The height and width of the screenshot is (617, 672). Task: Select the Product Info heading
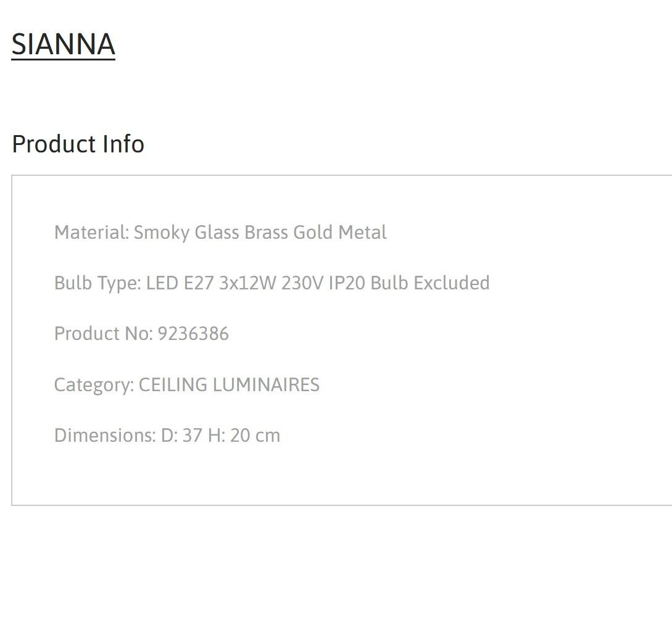pos(78,144)
